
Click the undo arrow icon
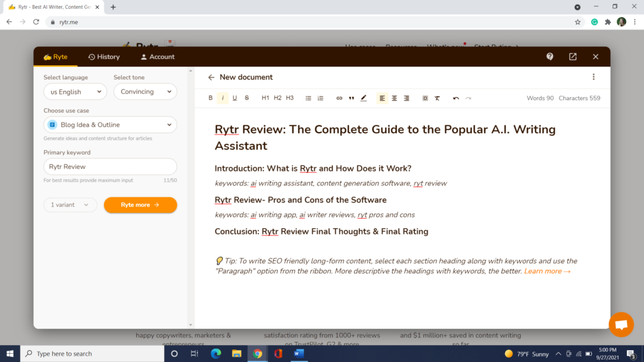[456, 98]
